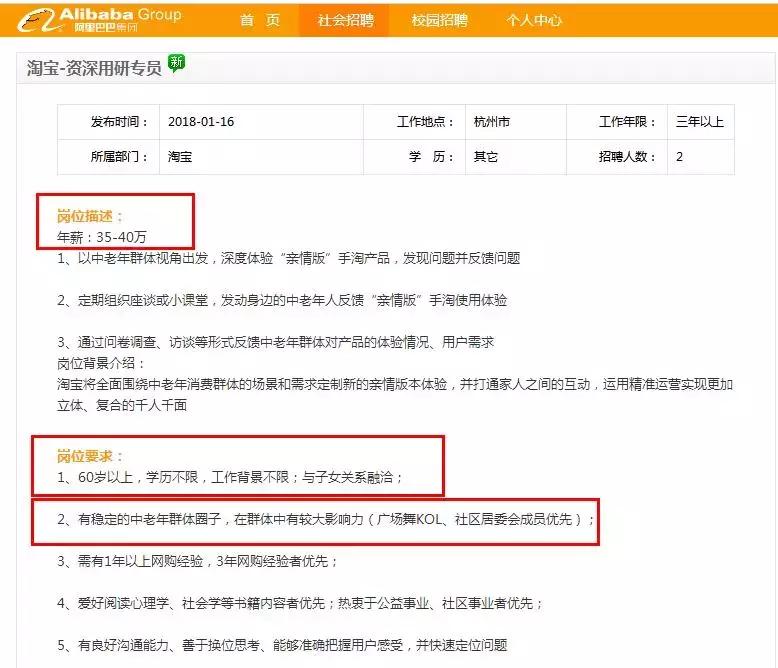
Task: Select the headcount value 2
Action: (x=679, y=157)
